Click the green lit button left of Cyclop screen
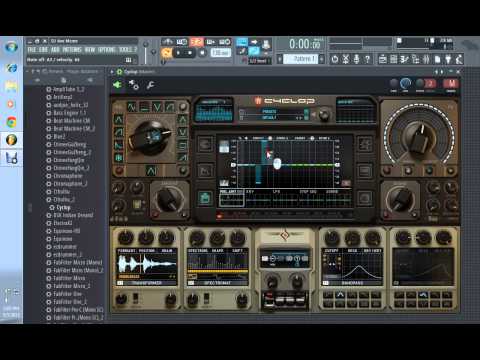Viewport: 480px width, 360px height. [205, 198]
